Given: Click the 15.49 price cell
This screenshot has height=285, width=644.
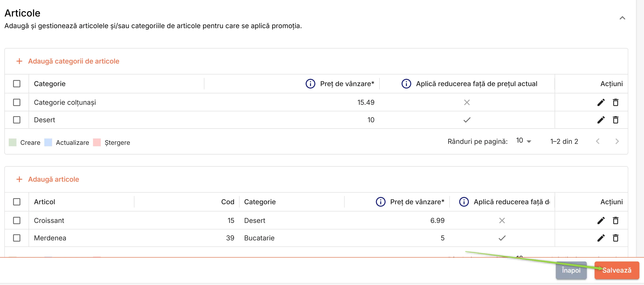Looking at the screenshot, I should [x=366, y=102].
